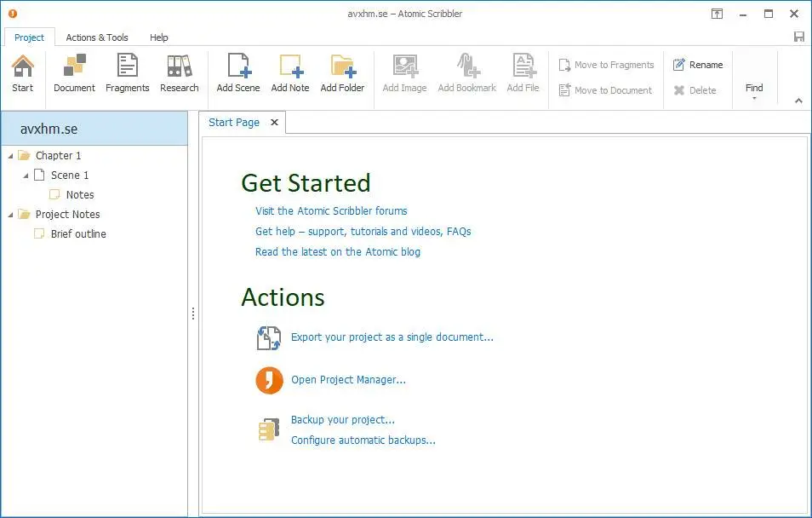Click the Delete button in ribbon
812x518 pixels.
pos(695,90)
